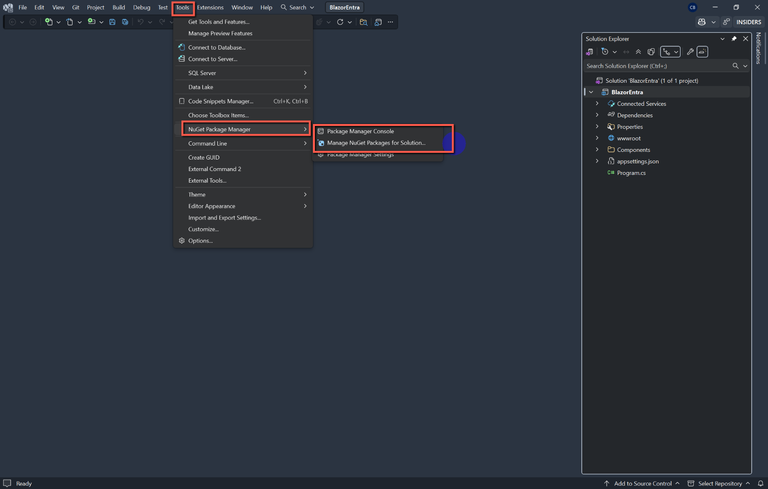Click the account badge in title bar

click(692, 7)
